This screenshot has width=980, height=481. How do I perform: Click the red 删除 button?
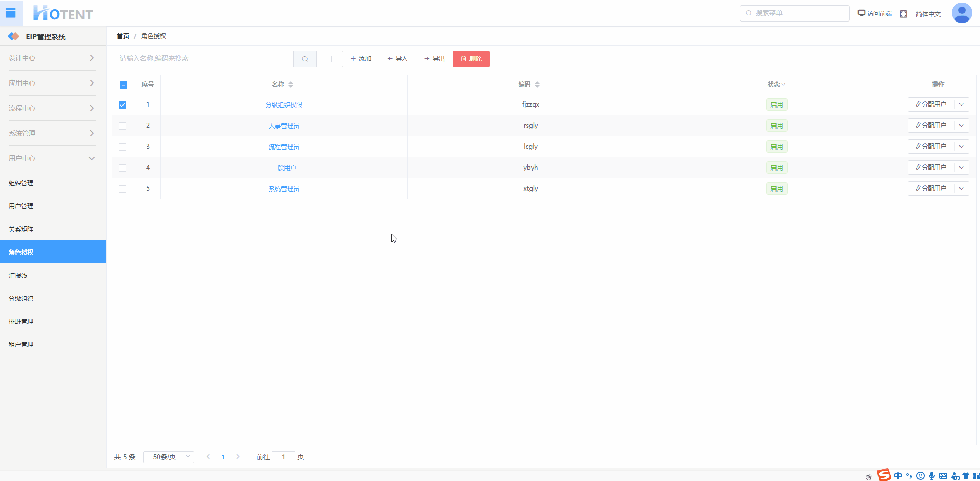point(471,59)
